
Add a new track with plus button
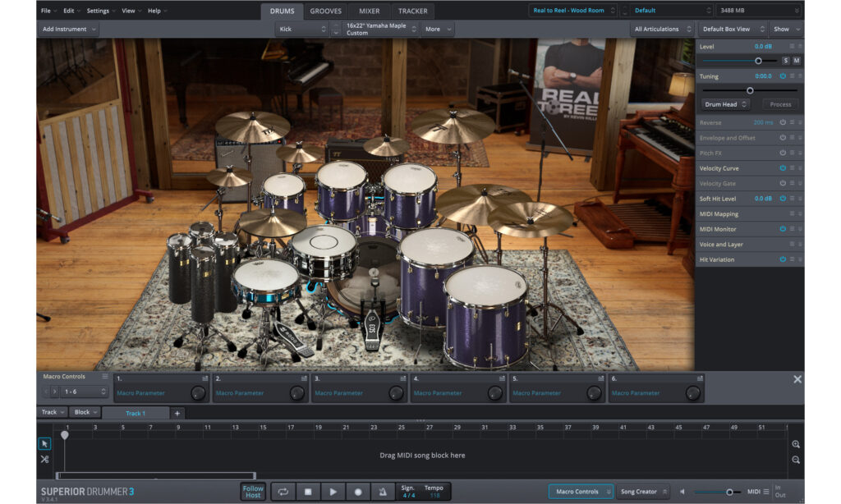point(177,413)
